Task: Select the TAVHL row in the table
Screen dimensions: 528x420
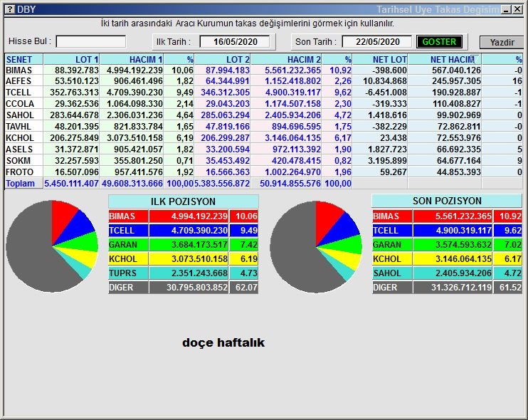Action: [264, 127]
